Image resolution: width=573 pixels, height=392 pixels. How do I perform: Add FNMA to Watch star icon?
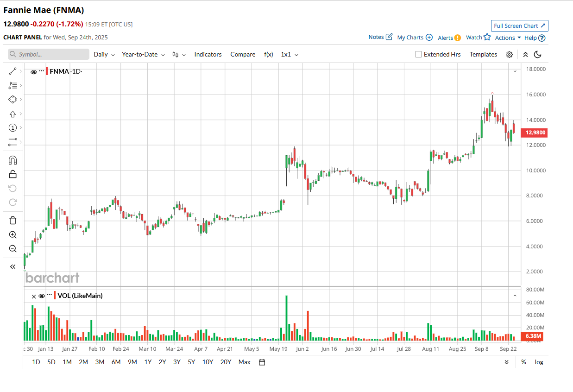tap(487, 37)
